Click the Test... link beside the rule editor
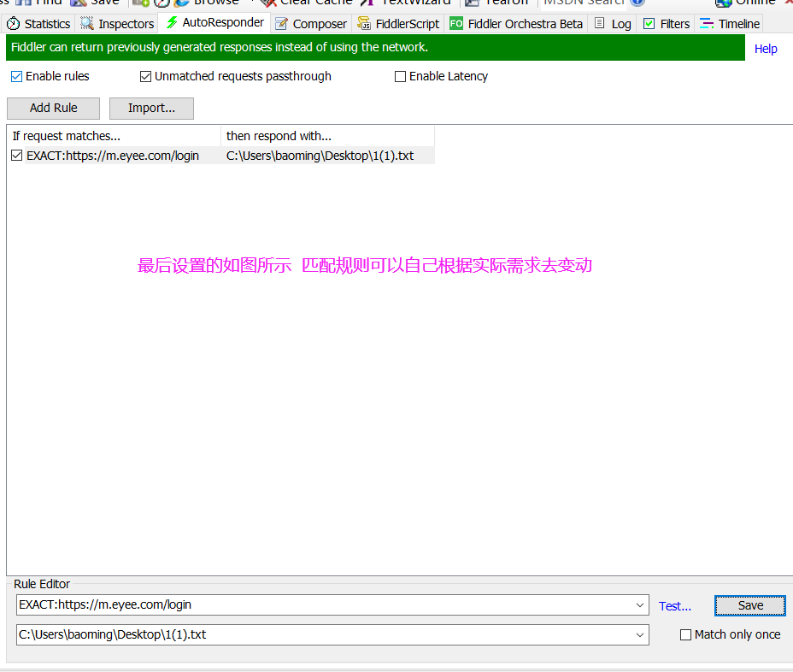The height and width of the screenshot is (672, 793). (x=674, y=605)
